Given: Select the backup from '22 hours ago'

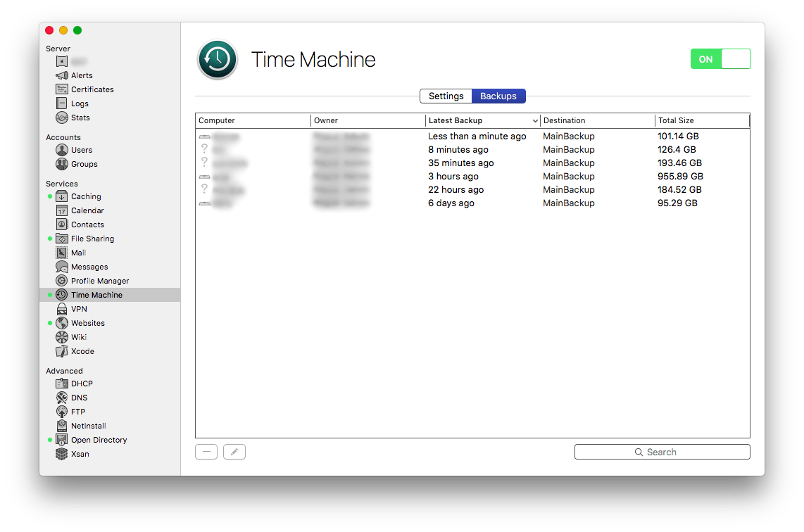Looking at the screenshot, I should 472,189.
